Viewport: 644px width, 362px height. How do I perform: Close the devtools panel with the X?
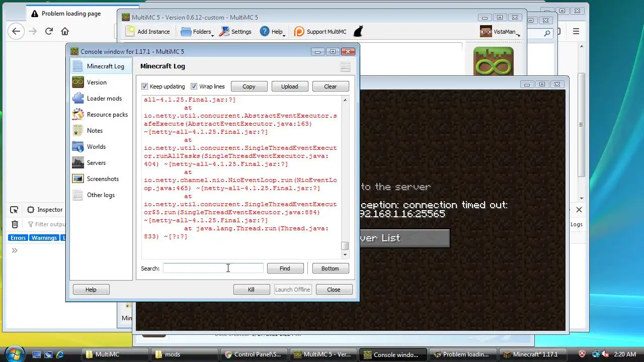(x=579, y=210)
